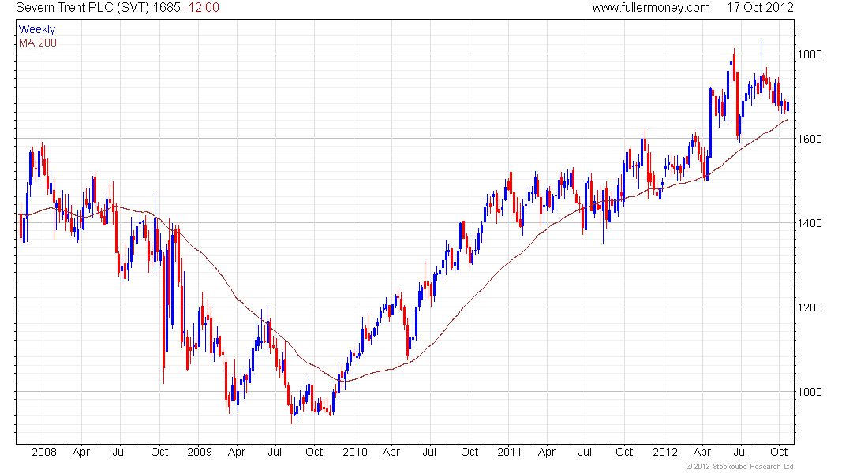Click the 2008 year label on time axis
Screen dimensions: 868x473
click(x=43, y=452)
